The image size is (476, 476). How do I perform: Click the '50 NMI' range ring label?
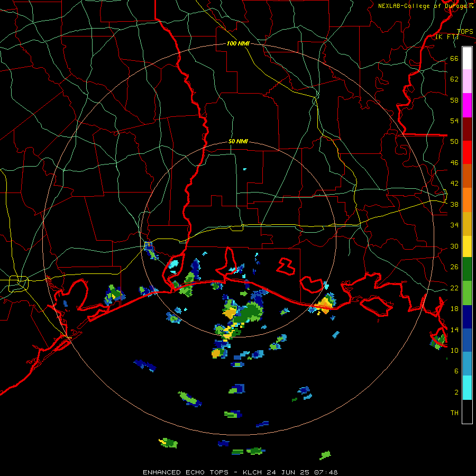point(238,141)
